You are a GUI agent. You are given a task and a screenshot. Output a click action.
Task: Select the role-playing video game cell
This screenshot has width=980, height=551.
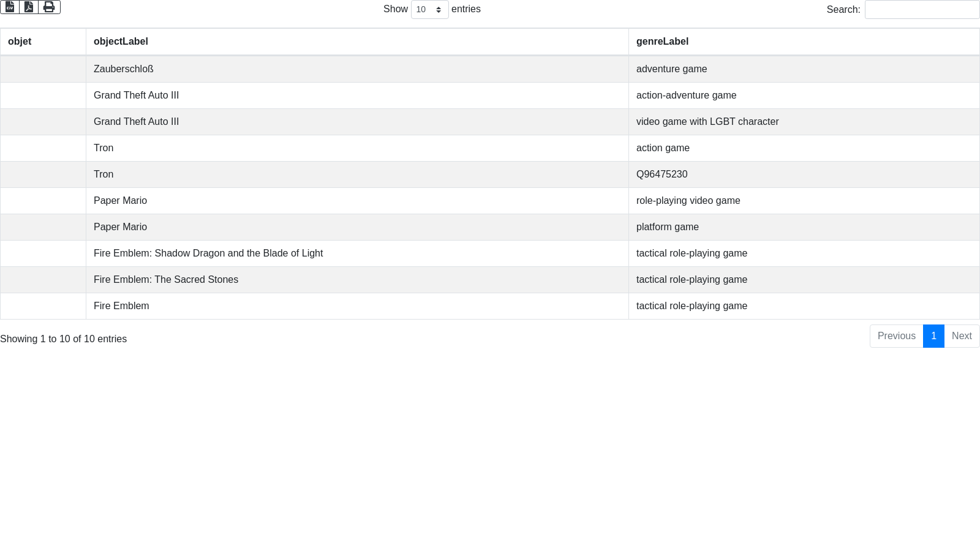tap(688, 201)
